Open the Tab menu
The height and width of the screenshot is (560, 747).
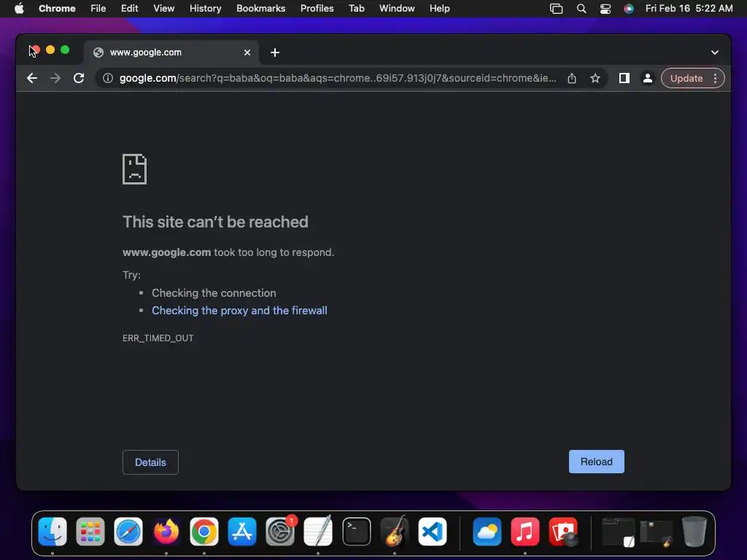[356, 9]
